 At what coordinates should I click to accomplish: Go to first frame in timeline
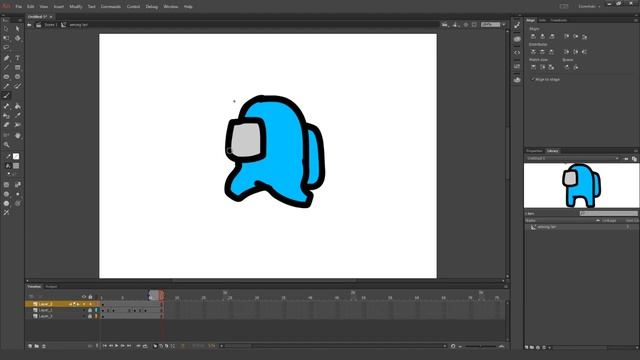[x=104, y=346]
